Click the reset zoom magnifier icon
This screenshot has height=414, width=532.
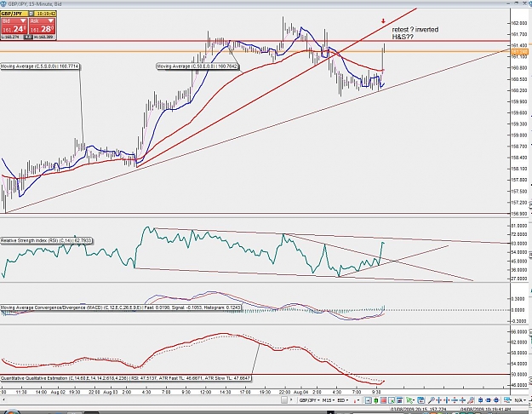point(471,400)
